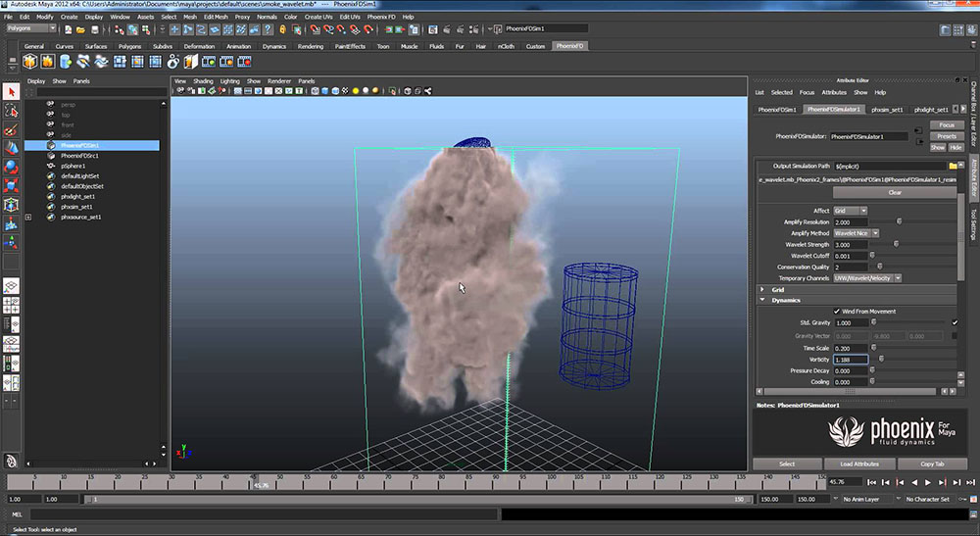Open the No Anim Layer dropdown
The image size is (980, 536).
click(x=865, y=500)
